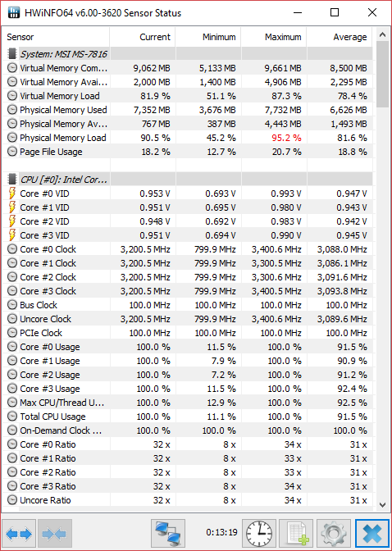
Task: Select the Uncore Clock sensor row
Action: click(187, 319)
